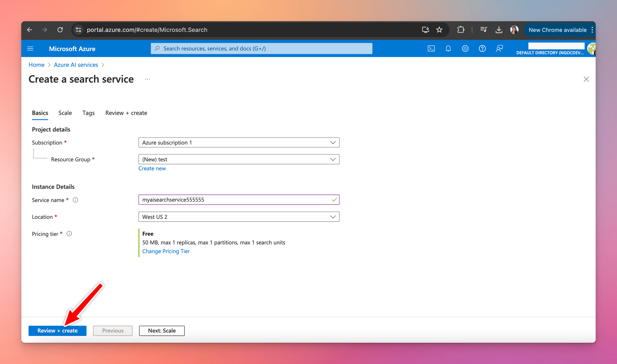Expand the Subscription dropdown
Screen dimensions: 617x364
tap(239, 142)
